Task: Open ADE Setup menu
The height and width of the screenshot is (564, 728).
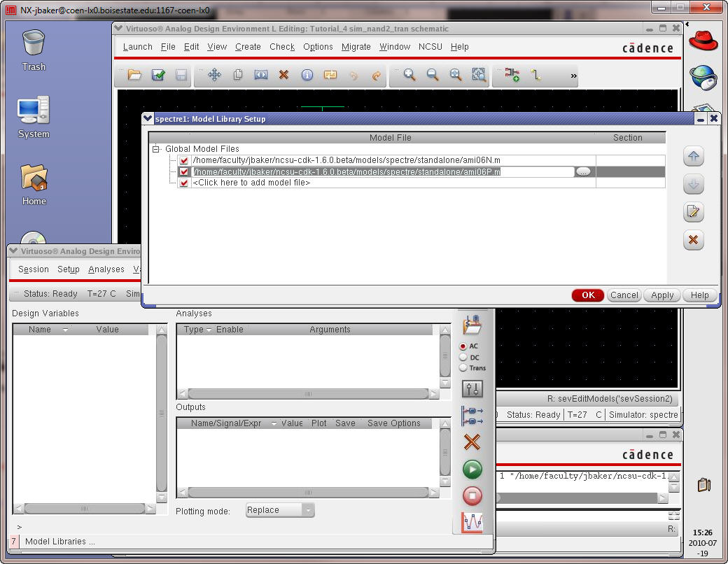Action: pos(69,269)
